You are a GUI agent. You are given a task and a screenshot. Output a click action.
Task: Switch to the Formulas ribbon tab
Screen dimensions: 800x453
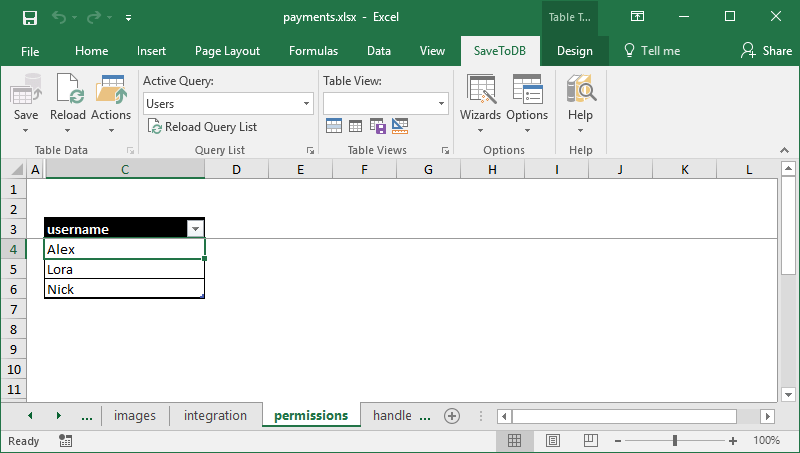coord(313,51)
